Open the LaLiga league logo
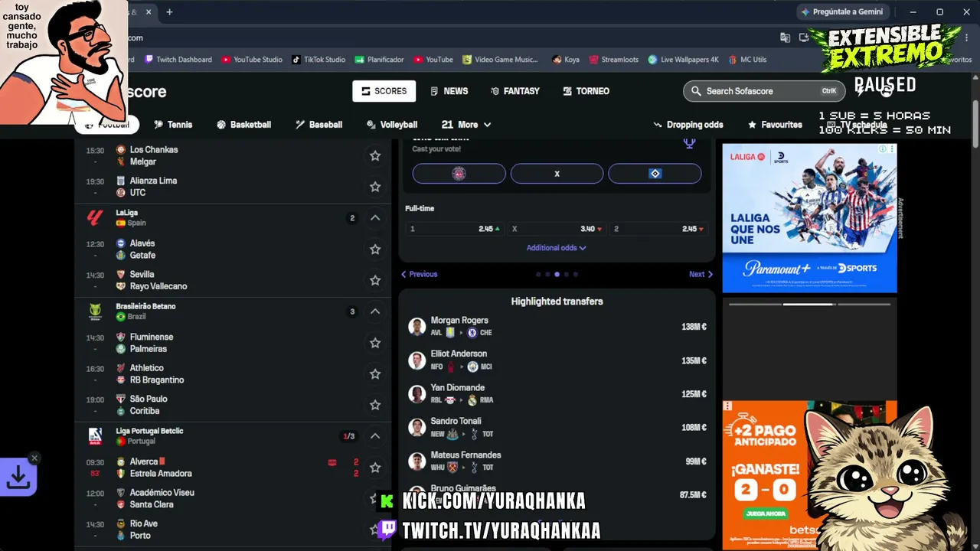This screenshot has width=980, height=551. point(95,218)
